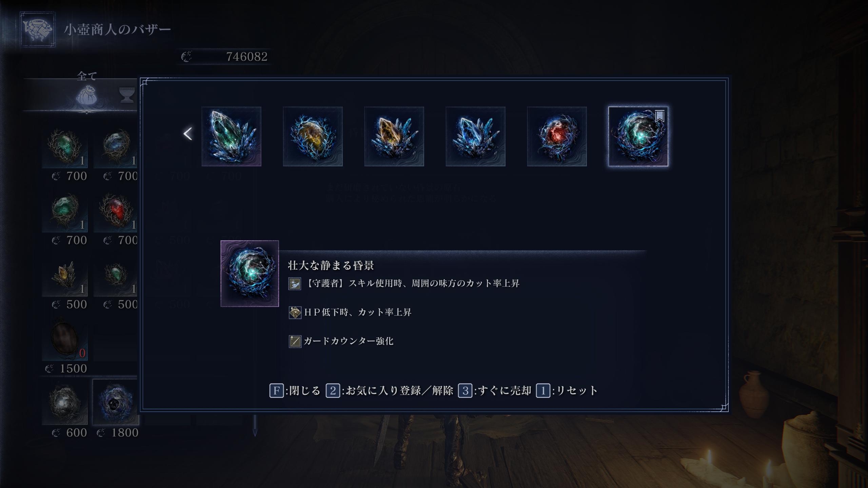Image resolution: width=868 pixels, height=488 pixels.
Task: Select the yellow crystal relic in the row
Action: point(394,137)
